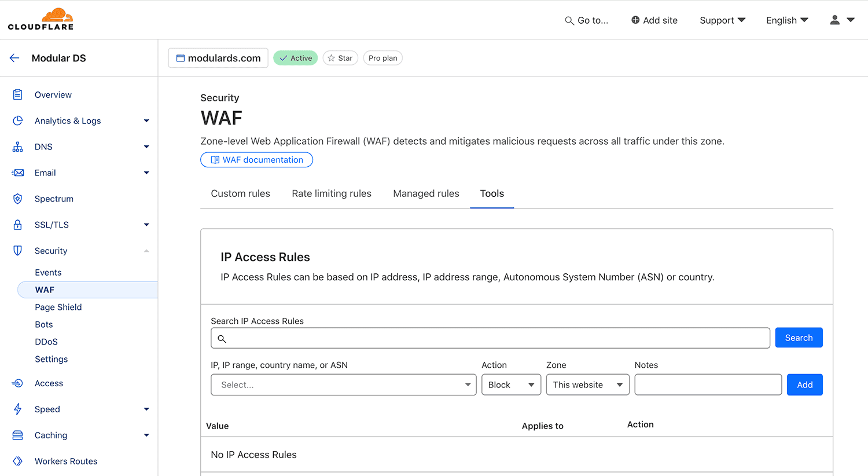Click the Notes input field
868x476 pixels.
click(708, 385)
